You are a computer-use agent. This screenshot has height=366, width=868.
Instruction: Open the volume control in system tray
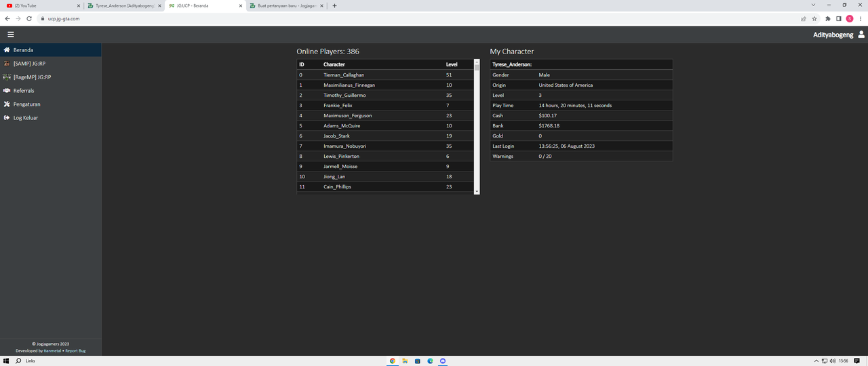832,361
